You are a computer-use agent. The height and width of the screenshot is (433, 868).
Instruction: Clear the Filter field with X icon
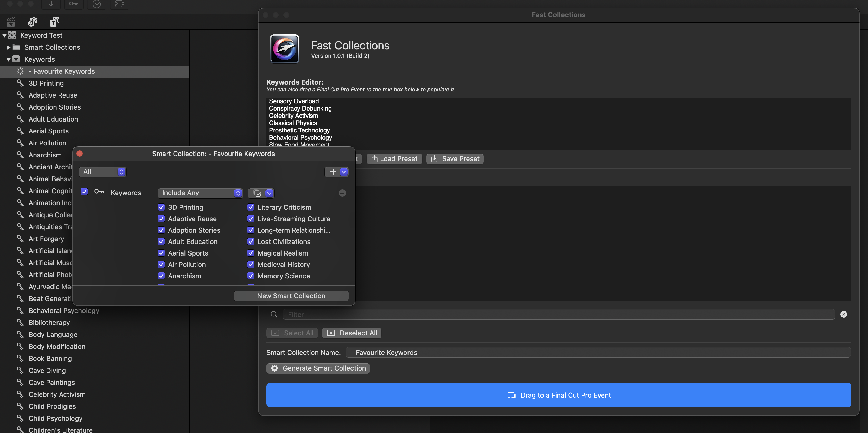843,314
